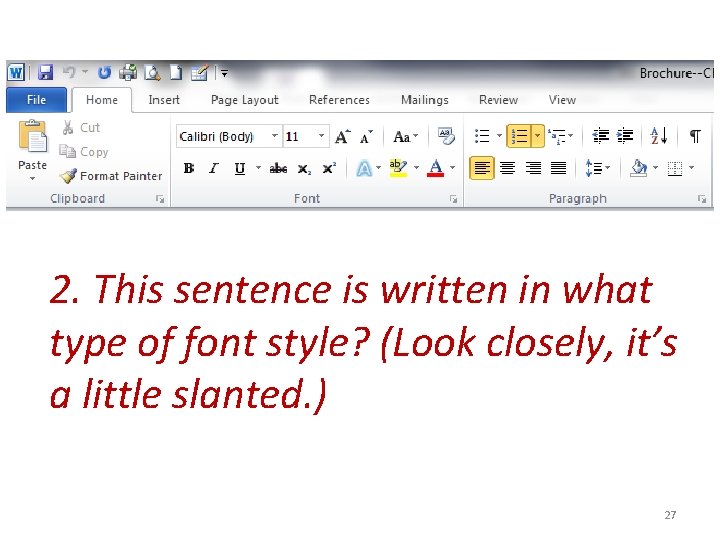Toggle Superscript formatting

tap(329, 169)
